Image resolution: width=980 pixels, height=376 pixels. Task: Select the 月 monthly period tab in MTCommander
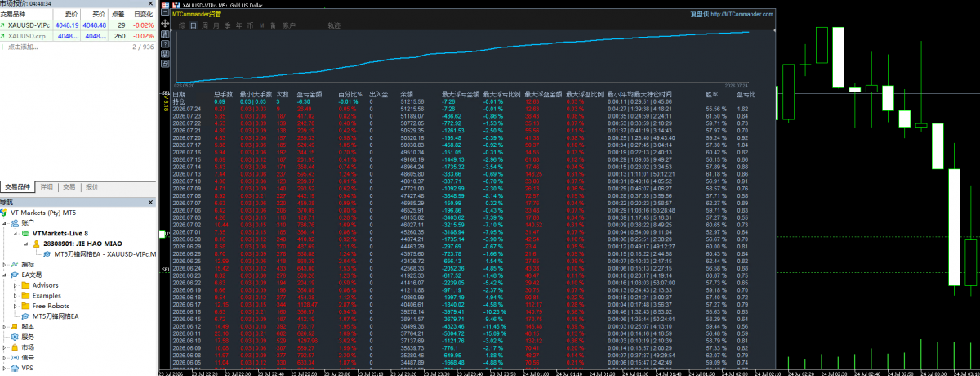point(216,25)
